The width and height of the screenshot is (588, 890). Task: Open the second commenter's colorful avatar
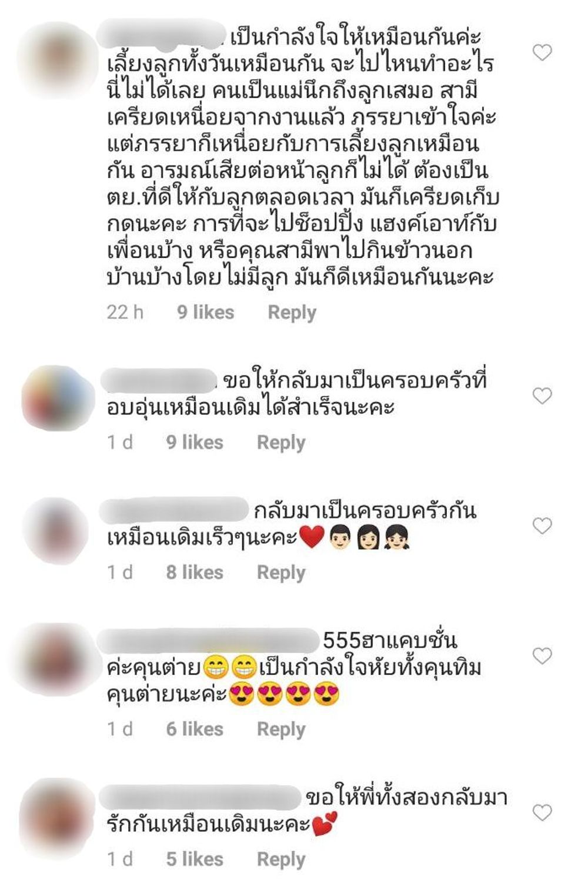click(x=57, y=398)
